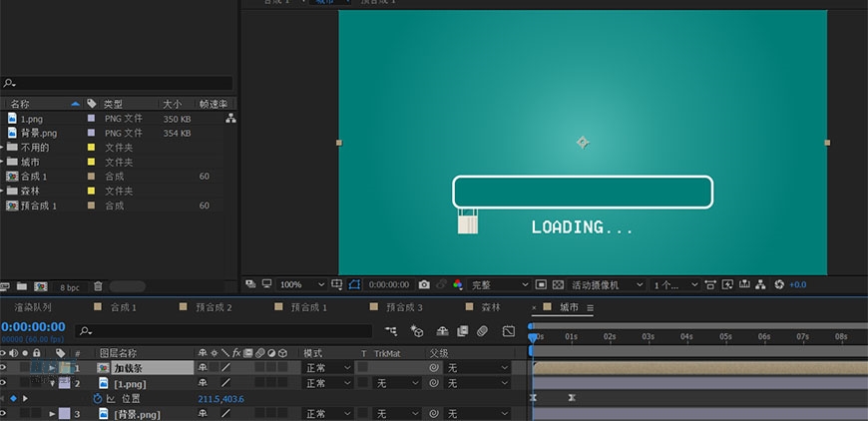Click the position value 211.5,403.6
The height and width of the screenshot is (421, 868).
[x=220, y=399]
